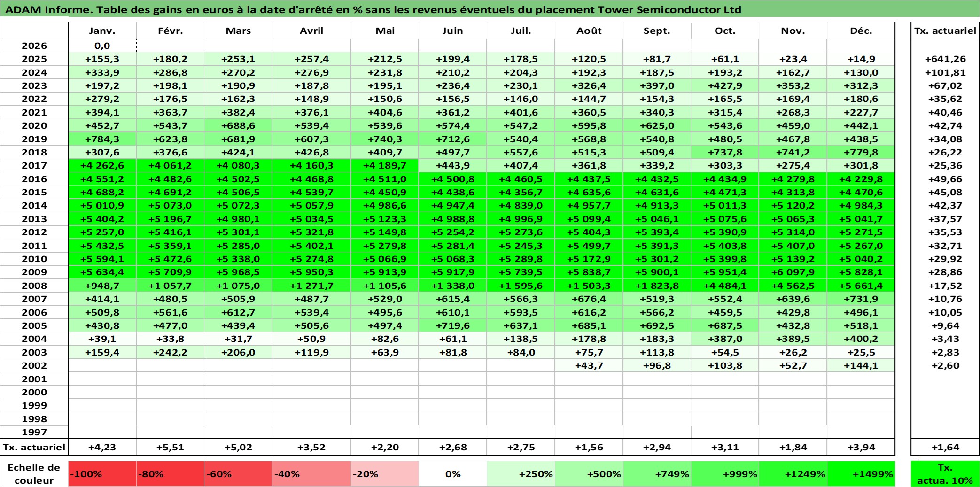The image size is (980, 487).
Task: Select the 'Août' column header
Action: [589, 31]
